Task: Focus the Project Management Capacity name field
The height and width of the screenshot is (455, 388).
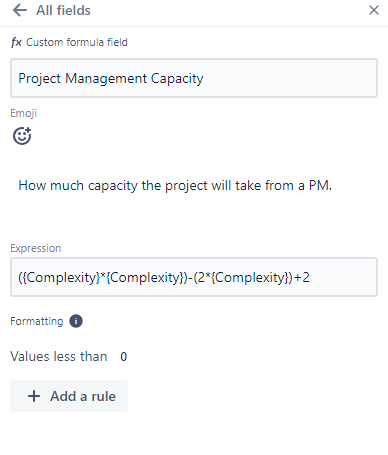Action: tap(194, 78)
